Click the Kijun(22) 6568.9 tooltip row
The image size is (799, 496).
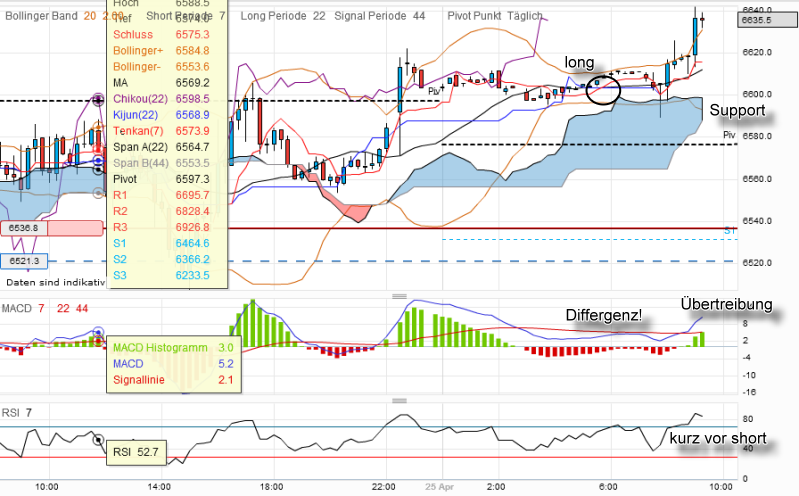pos(161,115)
